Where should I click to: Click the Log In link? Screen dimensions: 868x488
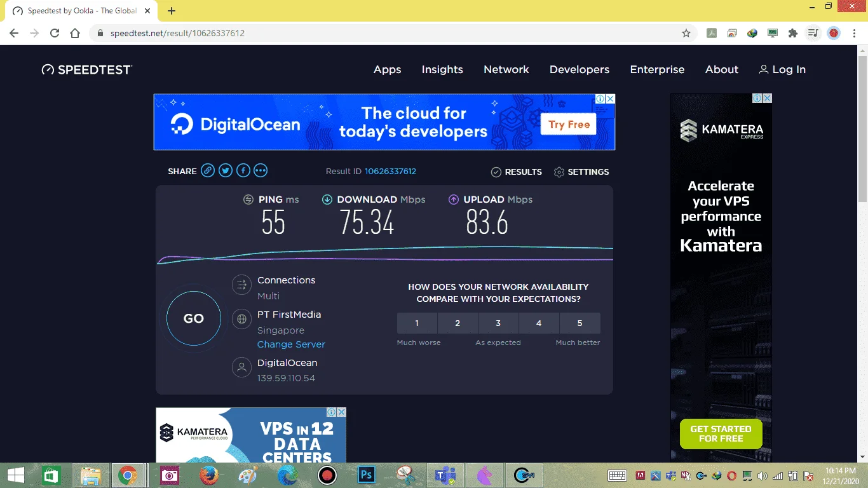[x=782, y=70]
